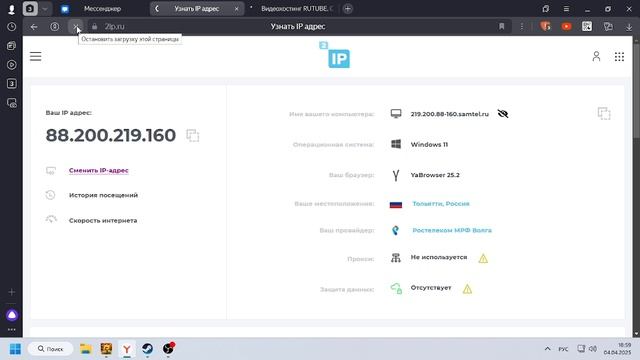Open the Protect shield extension icon
The width and height of the screenshot is (640, 360).
(545, 27)
